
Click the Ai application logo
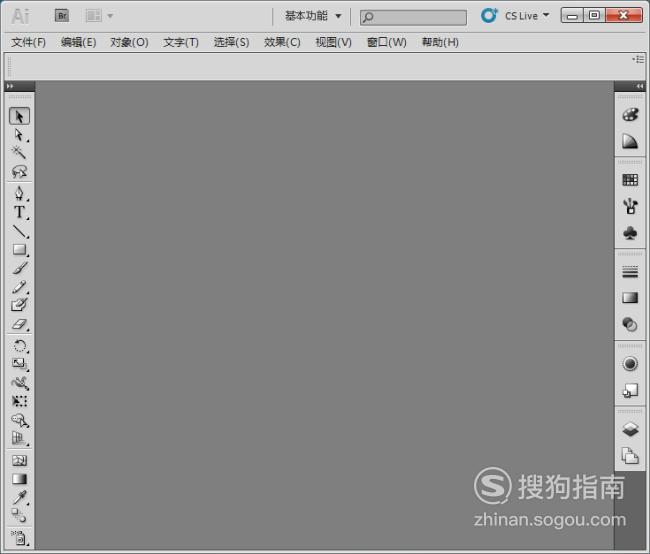click(20, 16)
